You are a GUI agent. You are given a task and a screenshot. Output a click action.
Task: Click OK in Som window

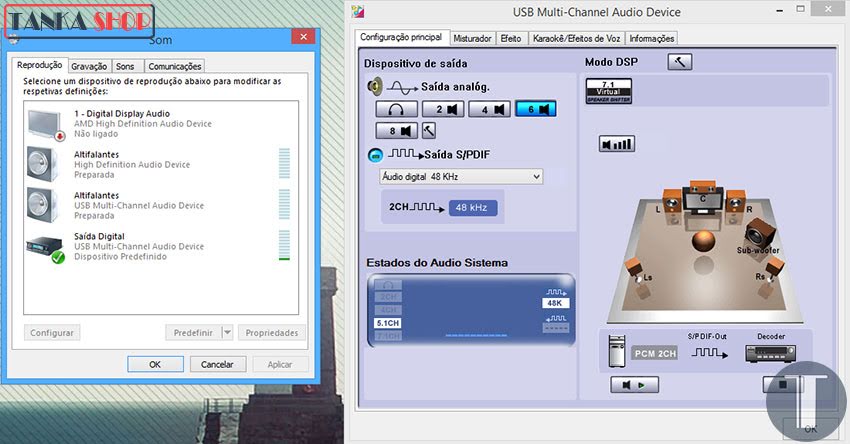point(155,364)
